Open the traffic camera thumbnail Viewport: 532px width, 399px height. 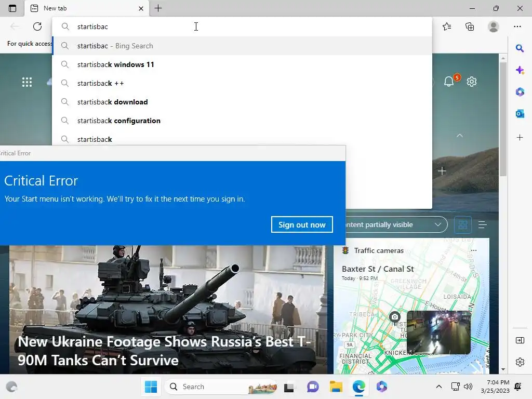[438, 332]
